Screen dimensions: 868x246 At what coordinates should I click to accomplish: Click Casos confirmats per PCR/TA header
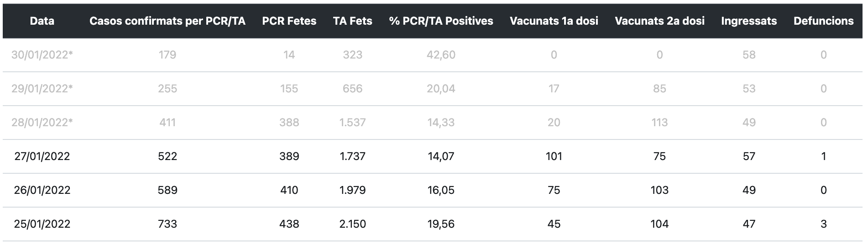pyautogui.click(x=167, y=21)
